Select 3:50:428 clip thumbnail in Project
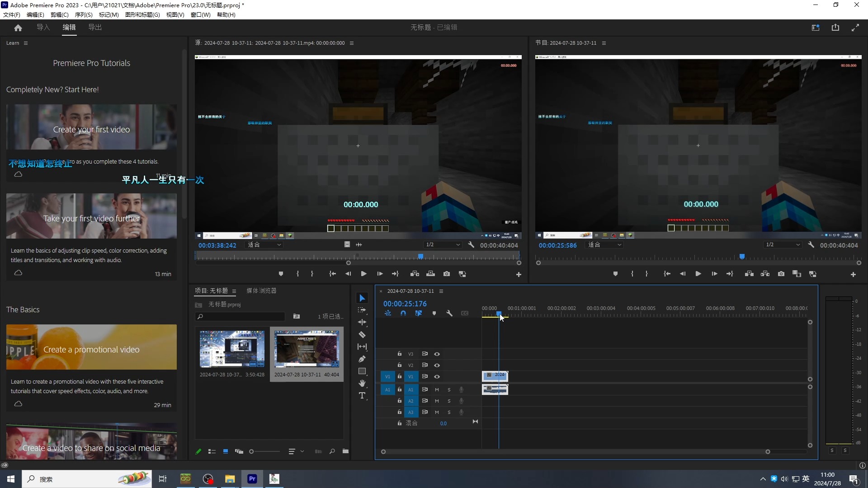This screenshot has height=488, width=868. [232, 349]
